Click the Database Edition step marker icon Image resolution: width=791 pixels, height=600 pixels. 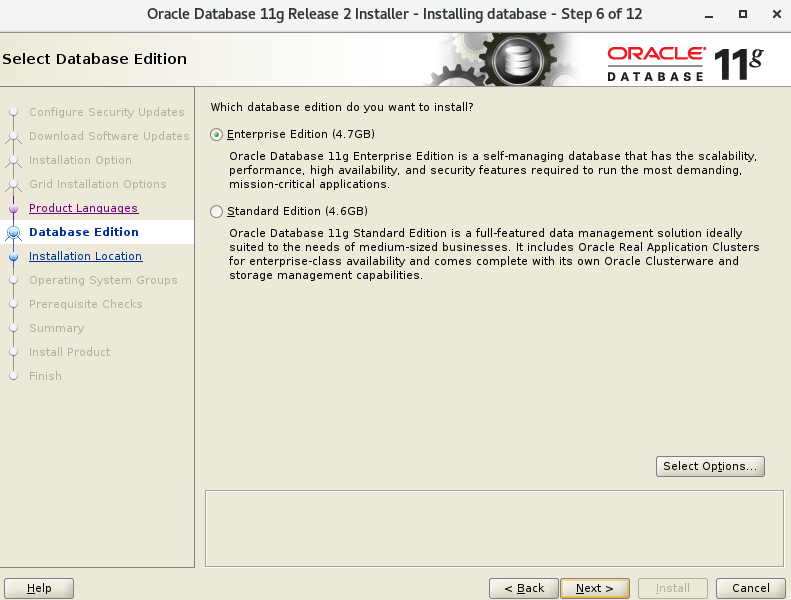point(14,233)
